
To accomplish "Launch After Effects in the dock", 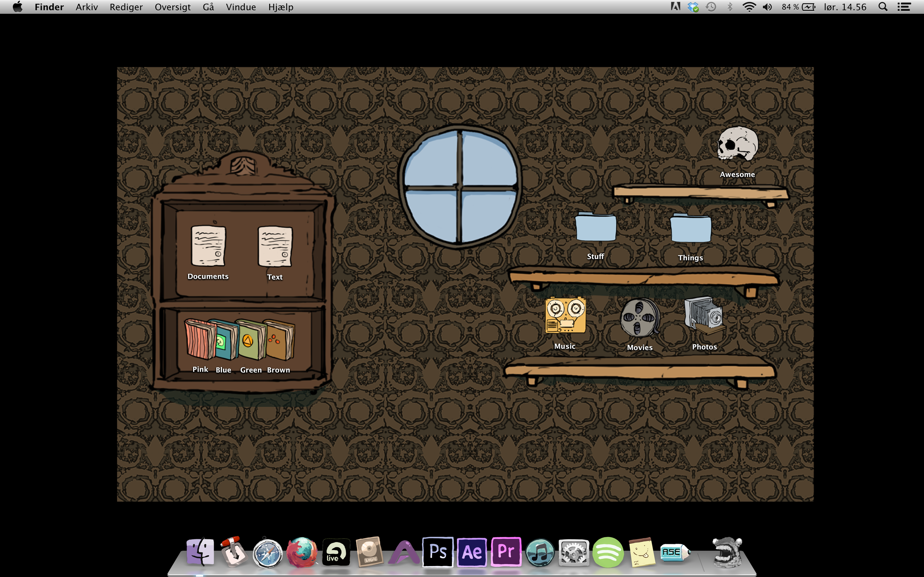I will 472,552.
